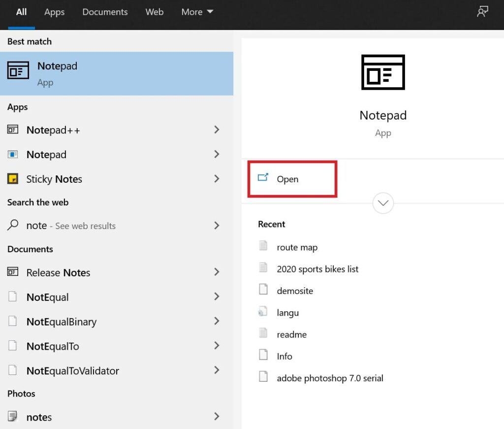Click the Notepad++ application icon
This screenshot has height=429, width=504.
point(14,130)
